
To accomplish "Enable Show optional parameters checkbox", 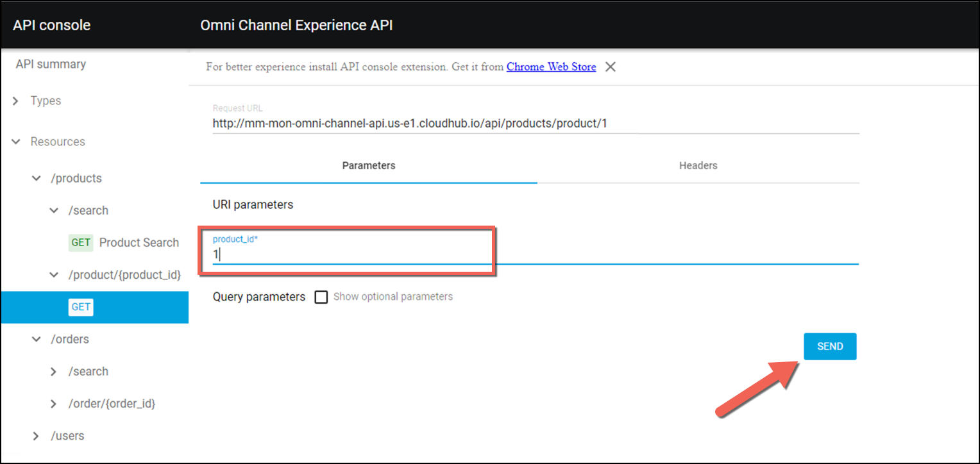I will 321,297.
